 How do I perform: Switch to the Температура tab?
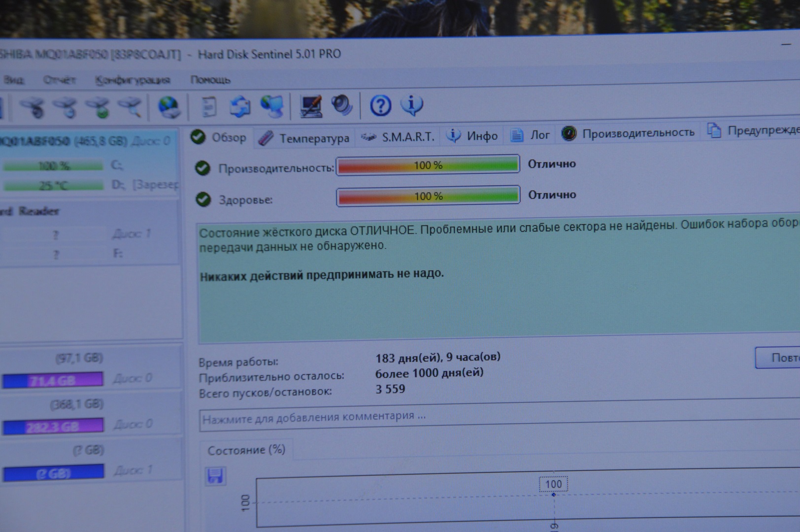305,138
